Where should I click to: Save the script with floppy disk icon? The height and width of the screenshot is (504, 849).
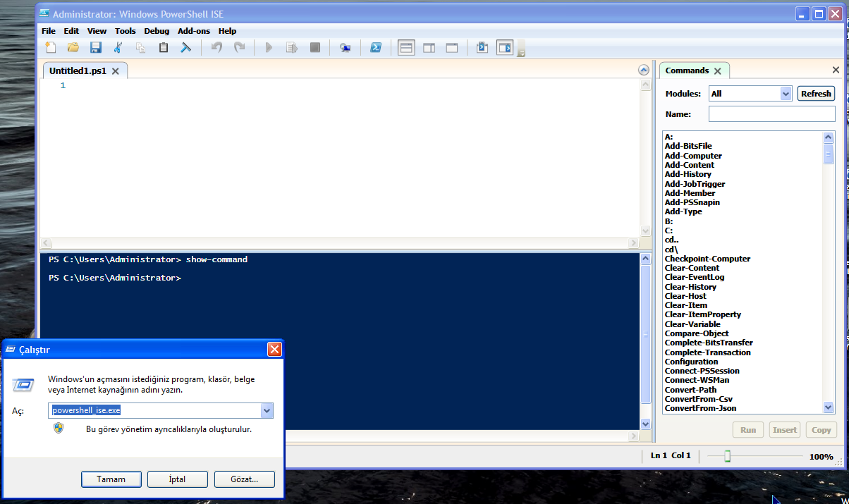pyautogui.click(x=96, y=47)
